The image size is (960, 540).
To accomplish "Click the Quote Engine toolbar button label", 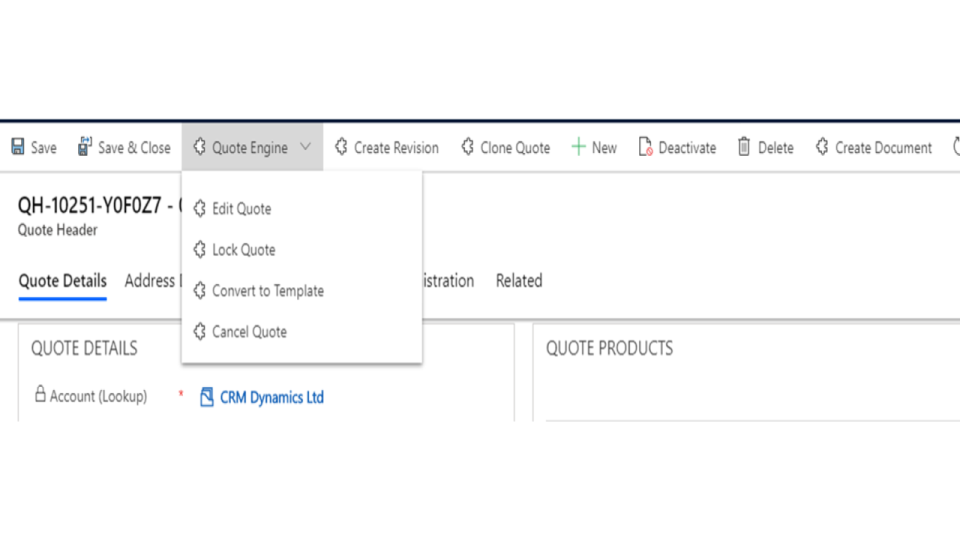I will (249, 148).
